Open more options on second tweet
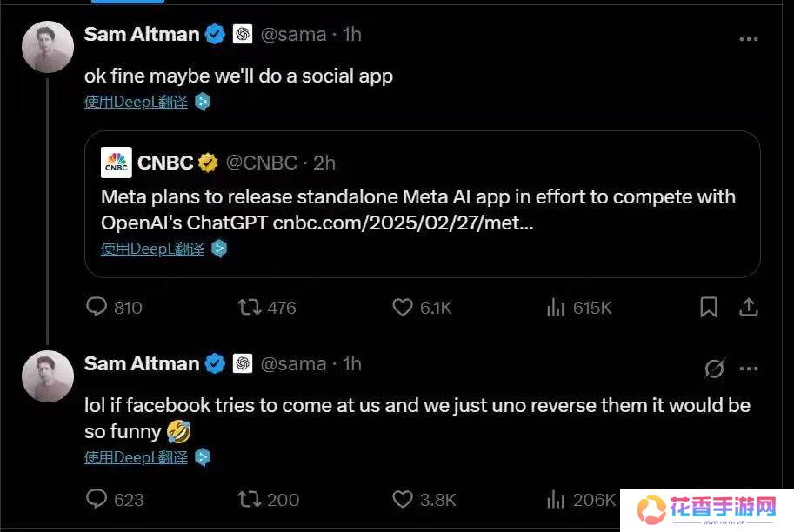The height and width of the screenshot is (532, 794). tap(748, 369)
